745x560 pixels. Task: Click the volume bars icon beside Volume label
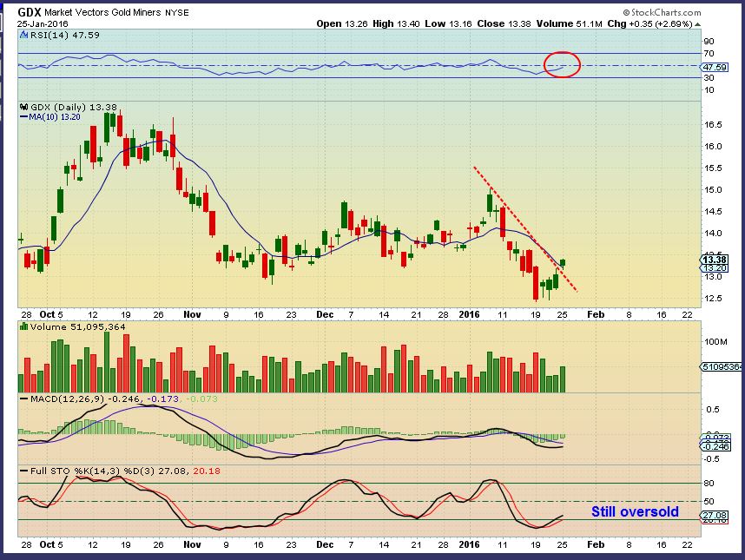23,326
